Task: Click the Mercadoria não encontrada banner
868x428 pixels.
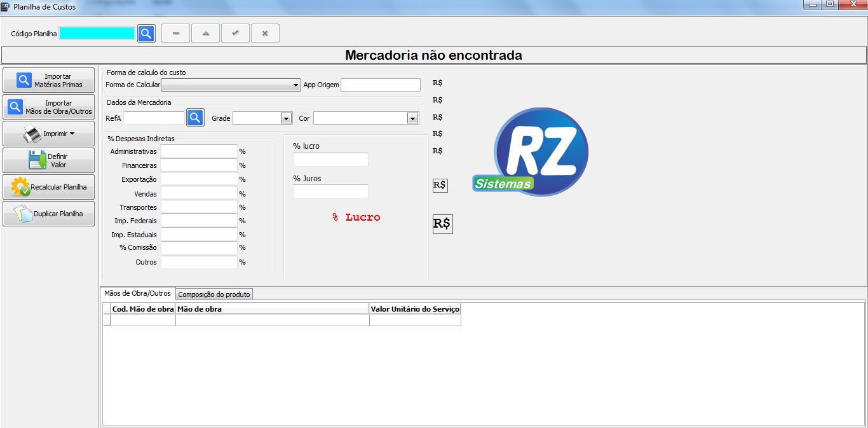Action: click(433, 55)
